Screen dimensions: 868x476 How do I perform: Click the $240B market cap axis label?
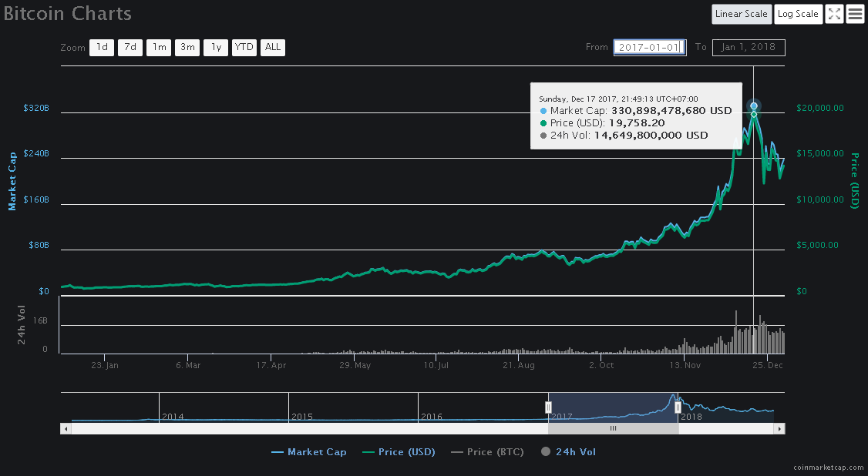36,153
